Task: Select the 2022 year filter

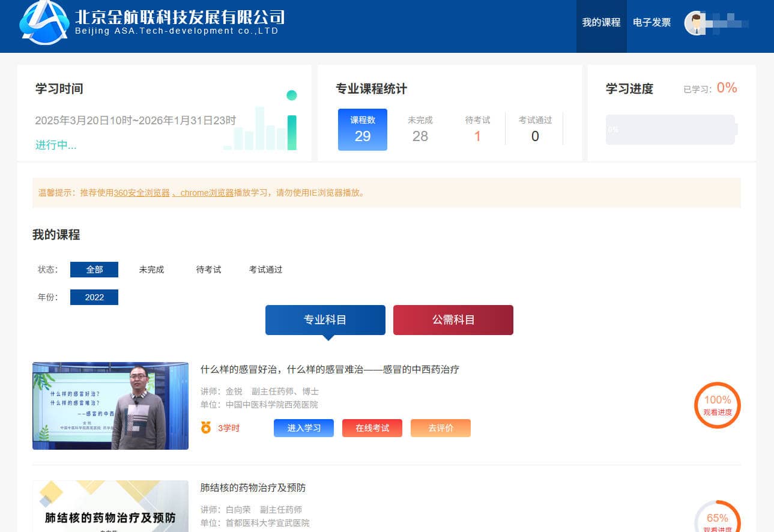Action: coord(94,297)
